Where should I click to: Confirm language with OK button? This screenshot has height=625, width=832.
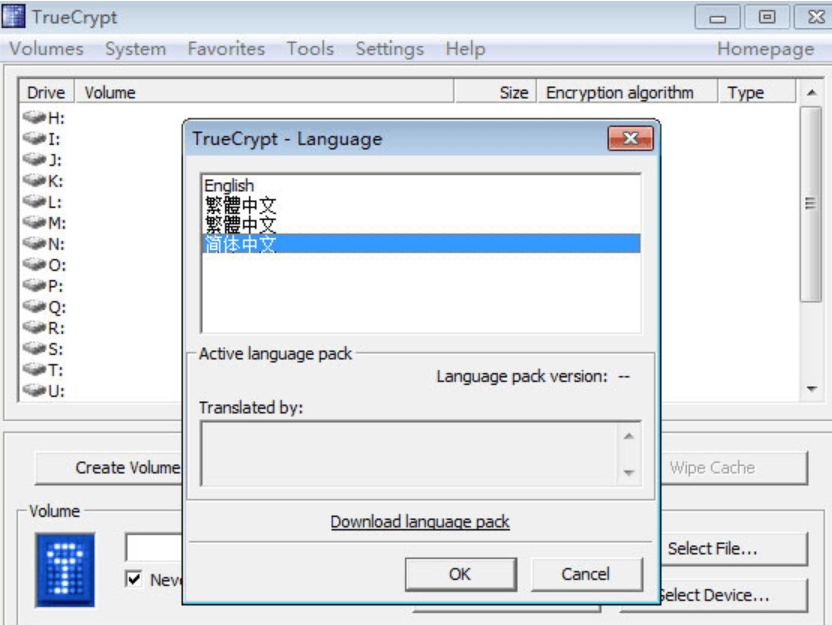pos(461,574)
